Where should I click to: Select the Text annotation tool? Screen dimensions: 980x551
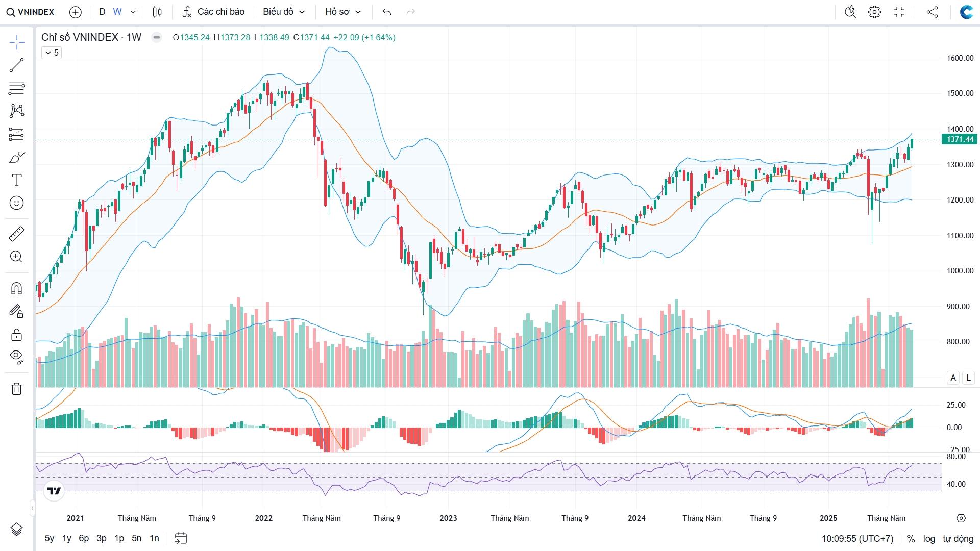click(16, 180)
